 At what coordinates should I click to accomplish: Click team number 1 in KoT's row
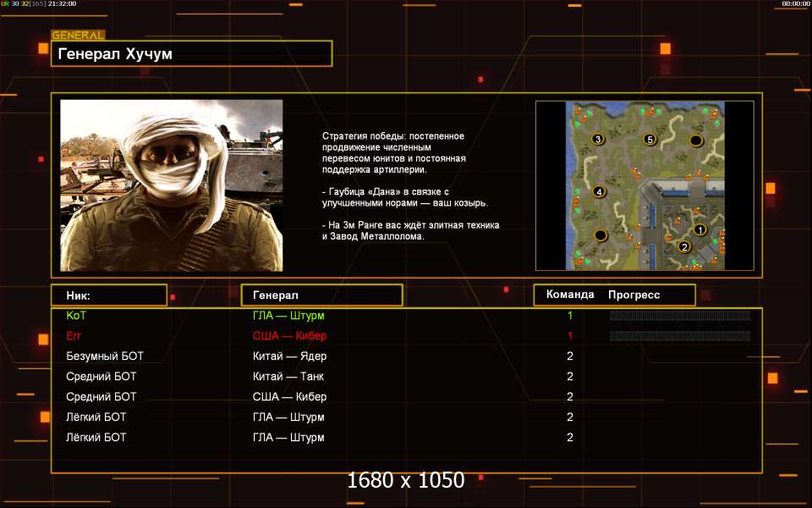pos(570,315)
